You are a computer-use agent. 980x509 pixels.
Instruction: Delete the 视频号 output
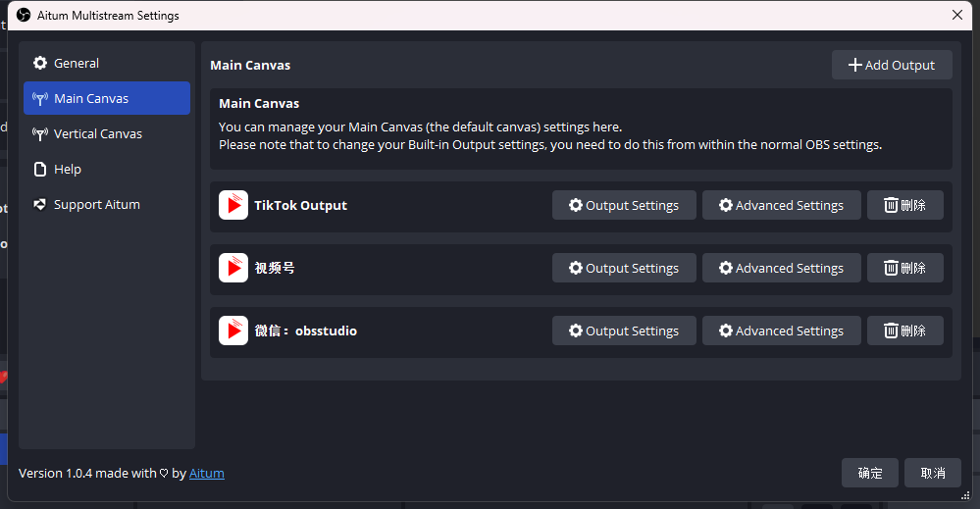tap(904, 268)
